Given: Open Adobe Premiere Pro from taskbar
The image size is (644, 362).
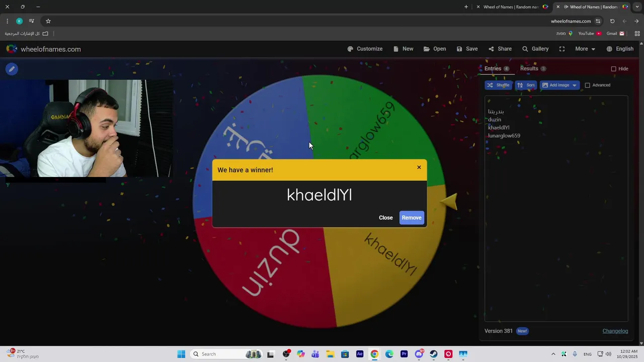Looking at the screenshot, I should point(404,354).
